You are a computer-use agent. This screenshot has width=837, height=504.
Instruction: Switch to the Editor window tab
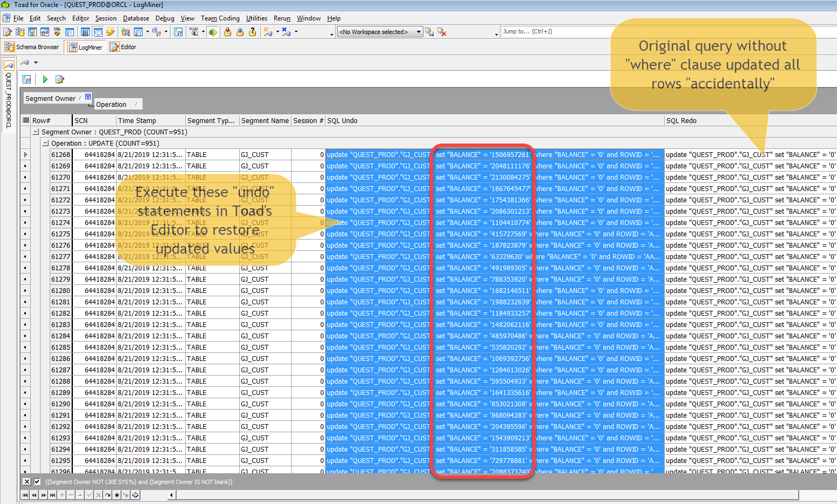pos(123,47)
